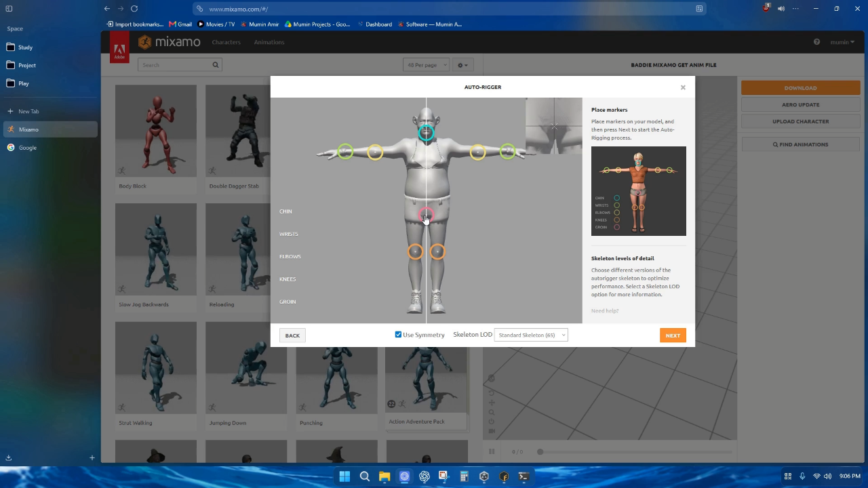The height and width of the screenshot is (488, 868).
Task: Open ChatGPT from the taskbar
Action: [425, 476]
